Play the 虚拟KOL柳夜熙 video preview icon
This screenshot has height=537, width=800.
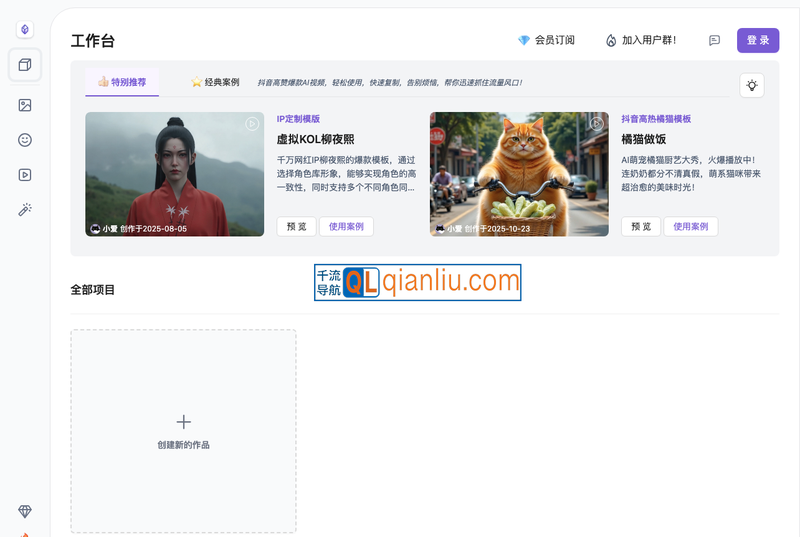point(252,124)
